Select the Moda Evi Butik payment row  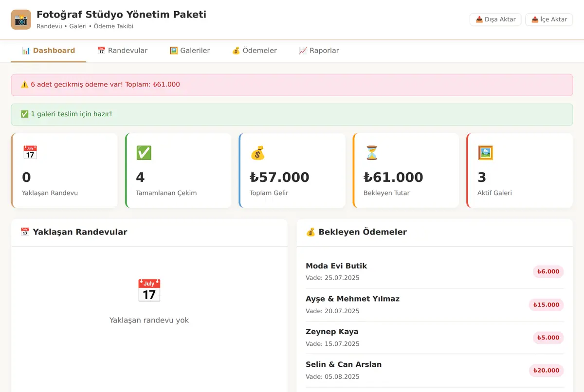tap(435, 271)
